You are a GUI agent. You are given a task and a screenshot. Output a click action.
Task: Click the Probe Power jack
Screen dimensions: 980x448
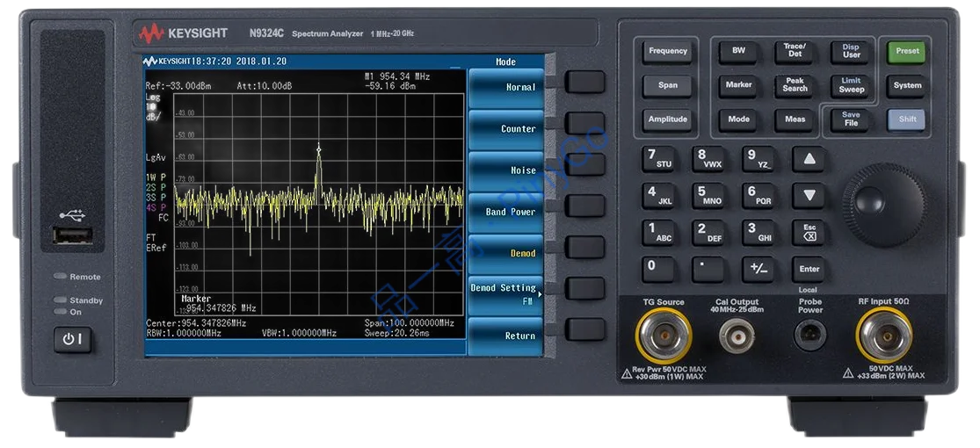click(810, 335)
